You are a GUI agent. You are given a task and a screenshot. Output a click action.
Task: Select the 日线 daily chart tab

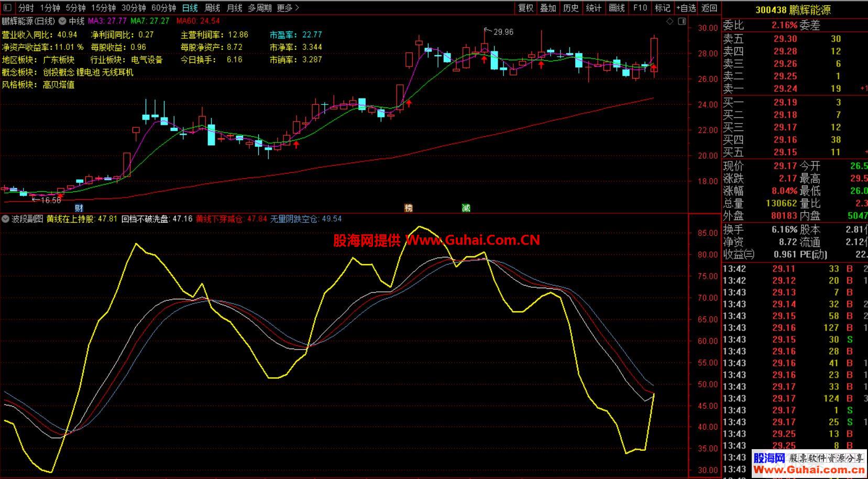[190, 8]
